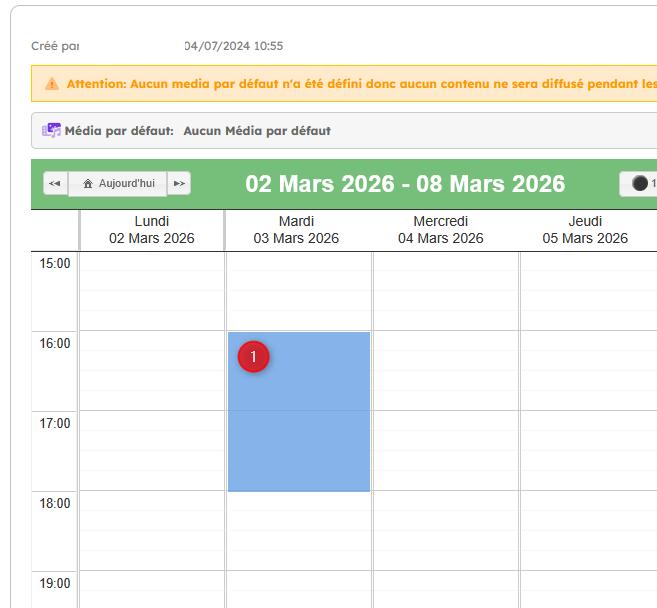Open the Jeudi 05 Mars 2026 day header
The width and height of the screenshot is (657, 608).
[x=585, y=230]
